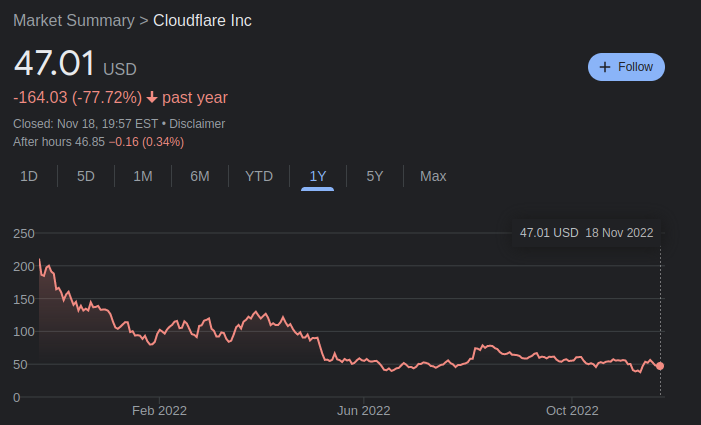
Task: Click the Closed: Nov 18, 19:57 EST text
Action: 85,124
